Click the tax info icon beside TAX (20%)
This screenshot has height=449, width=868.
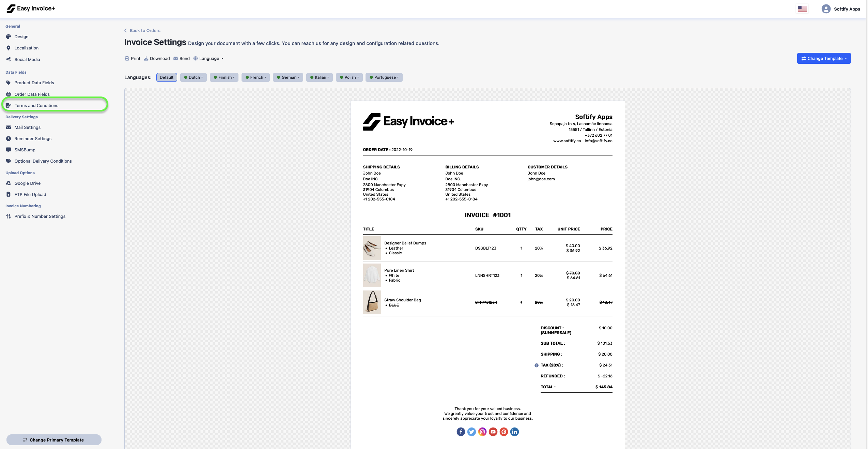(537, 365)
